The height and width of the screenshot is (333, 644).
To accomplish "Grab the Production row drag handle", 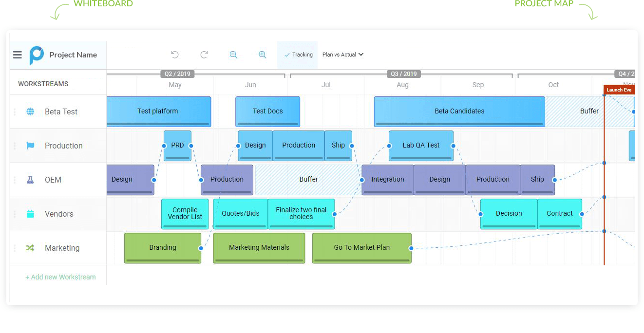I will click(x=15, y=146).
